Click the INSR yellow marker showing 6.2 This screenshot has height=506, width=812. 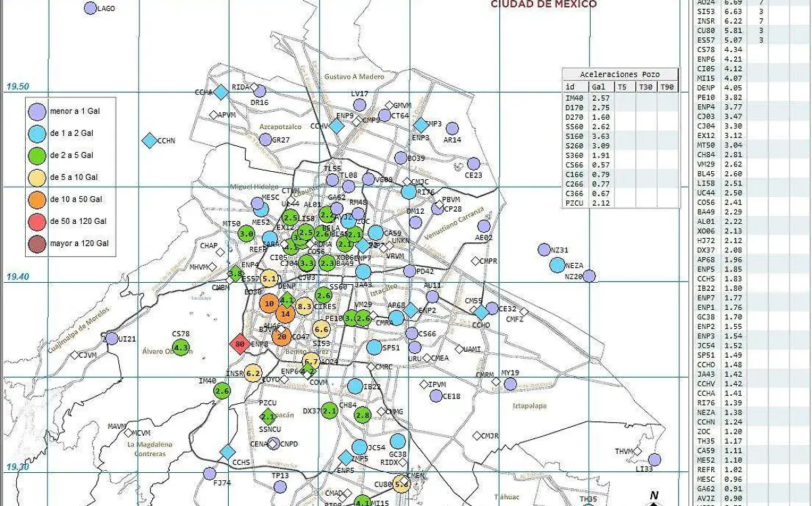point(254,373)
